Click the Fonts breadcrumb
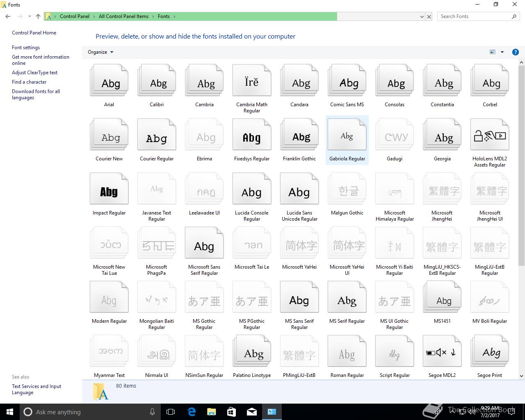The height and width of the screenshot is (420, 525). (164, 16)
